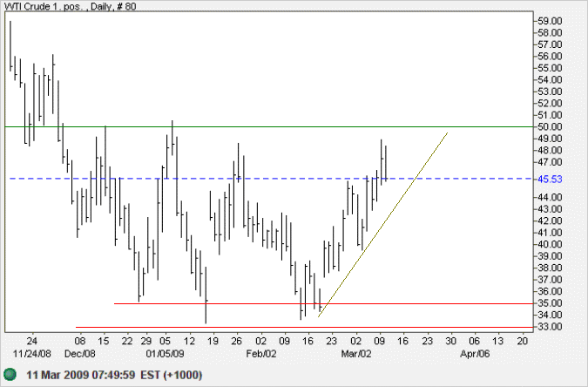Select the 59.00 price axis label
588x387 pixels.
551,21
